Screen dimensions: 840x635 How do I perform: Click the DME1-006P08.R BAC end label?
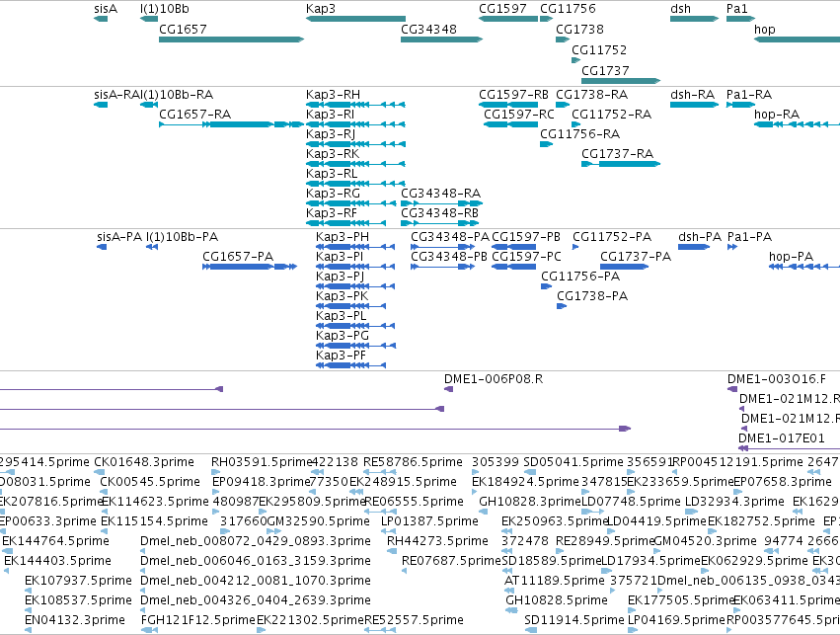click(x=494, y=379)
